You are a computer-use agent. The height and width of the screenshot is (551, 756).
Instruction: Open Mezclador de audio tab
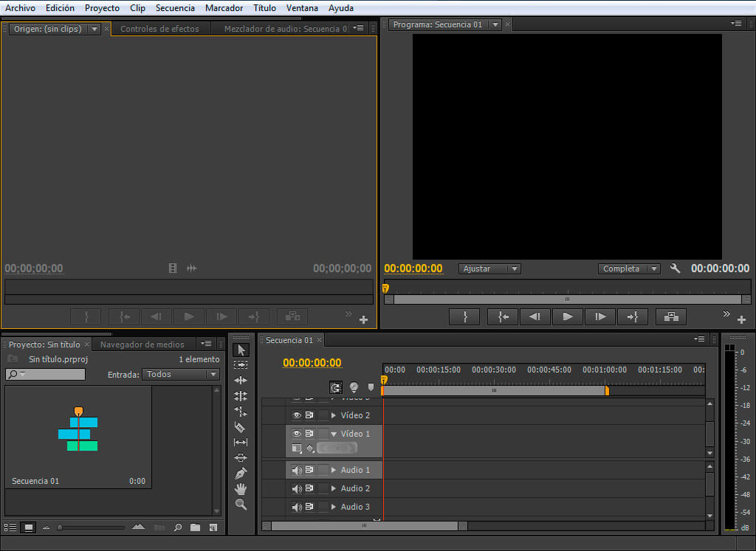tap(286, 29)
